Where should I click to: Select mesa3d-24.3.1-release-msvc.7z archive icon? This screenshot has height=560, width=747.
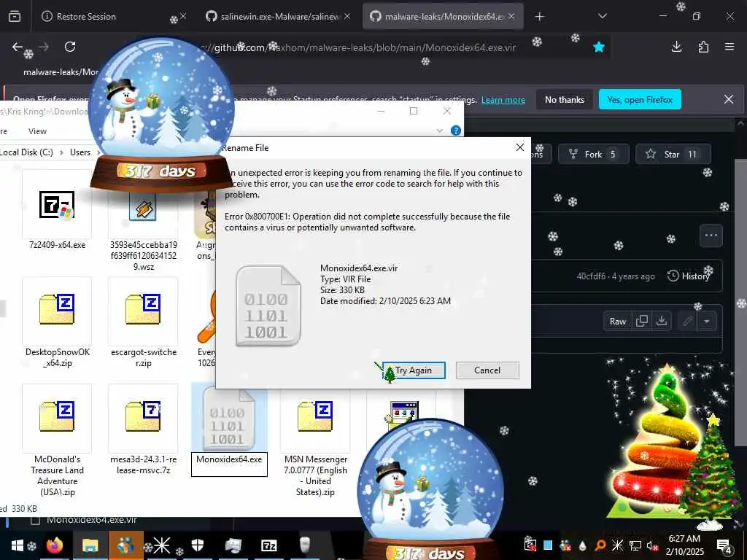point(143,418)
